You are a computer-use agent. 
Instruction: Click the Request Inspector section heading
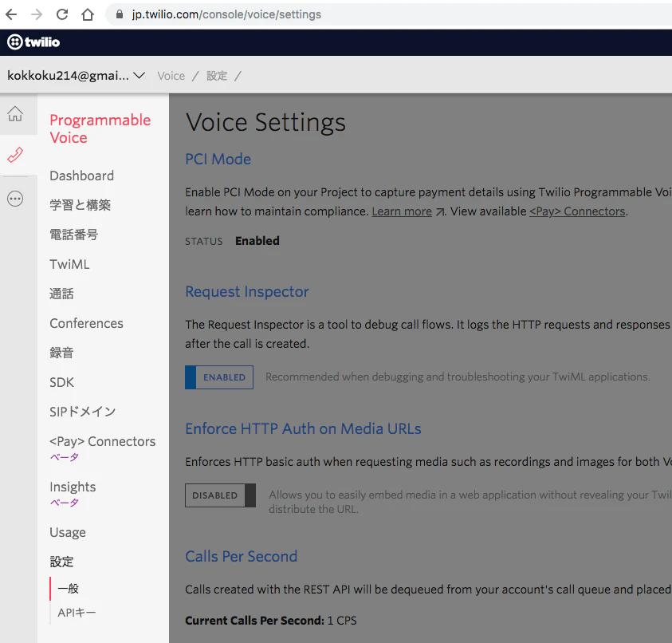tap(247, 292)
